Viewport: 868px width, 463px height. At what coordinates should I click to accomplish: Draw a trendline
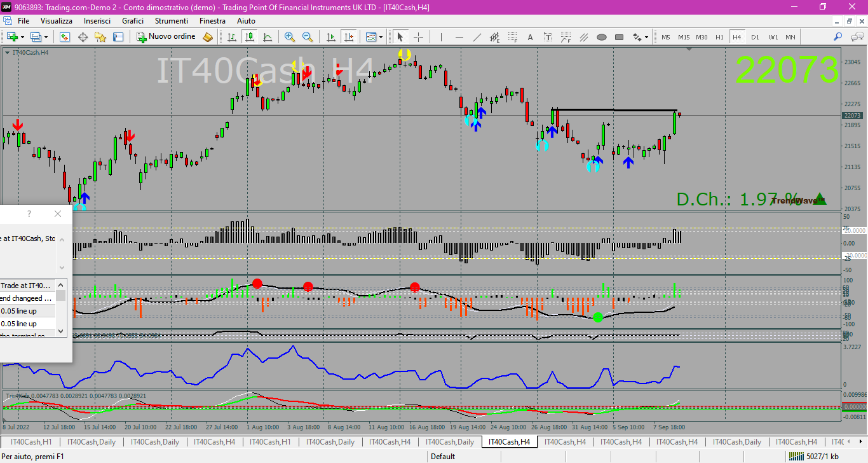(477, 37)
